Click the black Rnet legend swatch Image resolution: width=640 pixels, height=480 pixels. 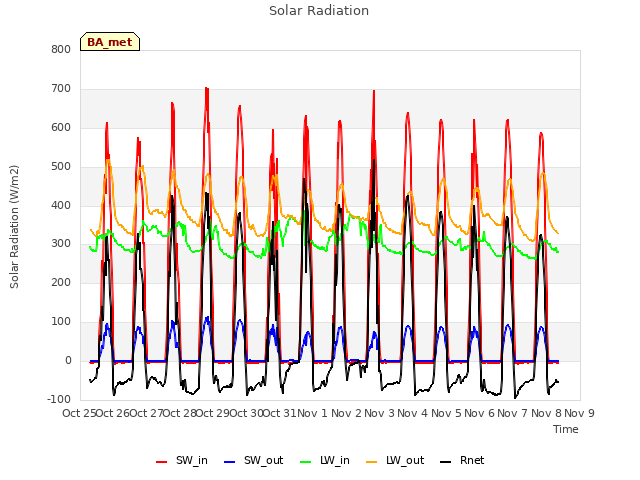[446, 462]
